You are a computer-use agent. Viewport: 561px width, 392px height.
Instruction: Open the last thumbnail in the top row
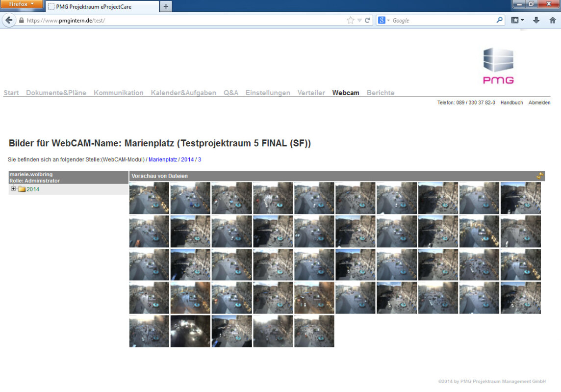[521, 198]
